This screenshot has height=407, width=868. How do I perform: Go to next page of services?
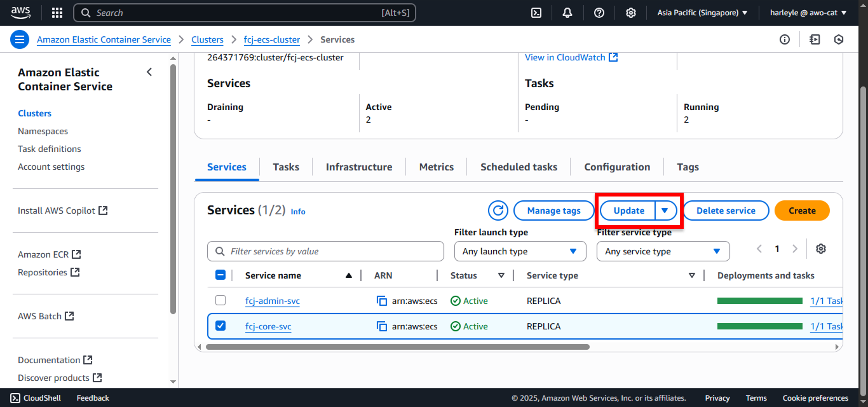click(794, 249)
